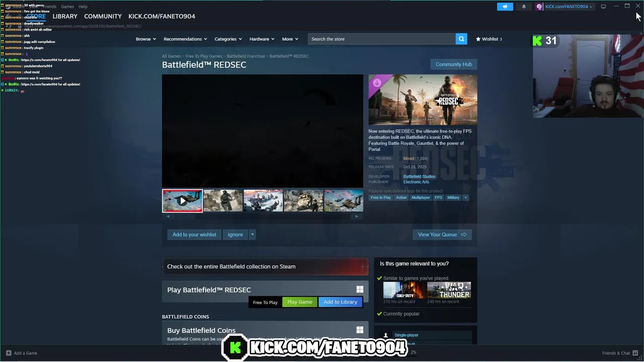The width and height of the screenshot is (644, 362).
Task: Click the Add a Game plus icon
Action: click(9, 353)
